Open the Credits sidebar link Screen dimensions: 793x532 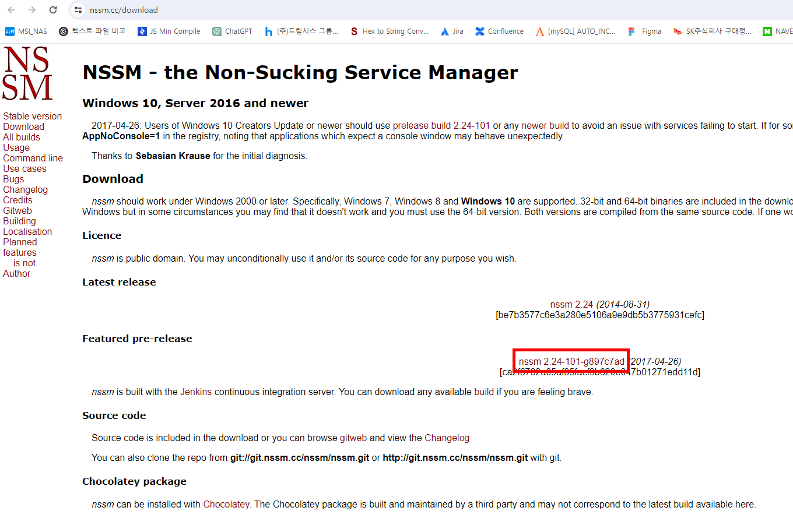(x=17, y=200)
